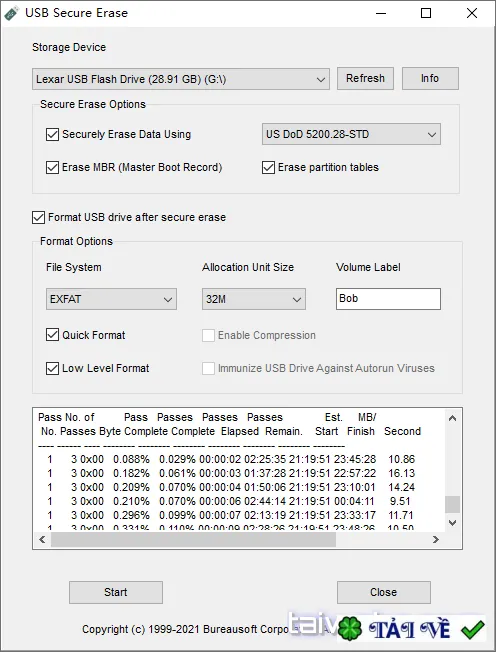Click the Info button
Screen dimensions: 496x652
(x=430, y=78)
